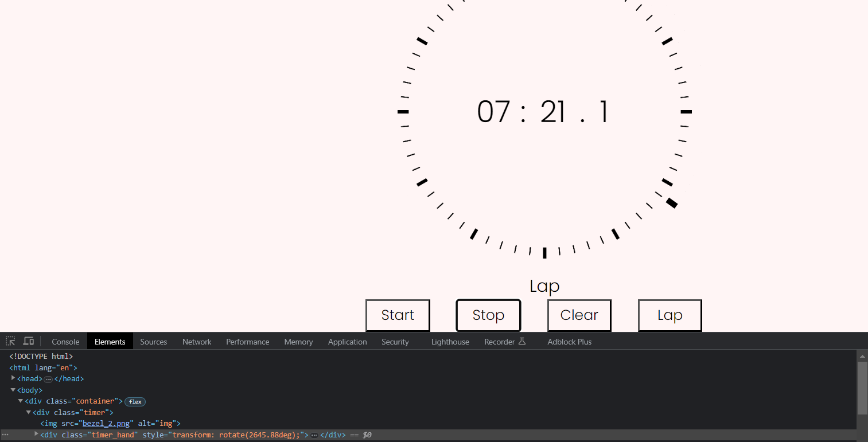This screenshot has width=868, height=442.
Task: Expand the timer_hand div node
Action: [x=37, y=435]
